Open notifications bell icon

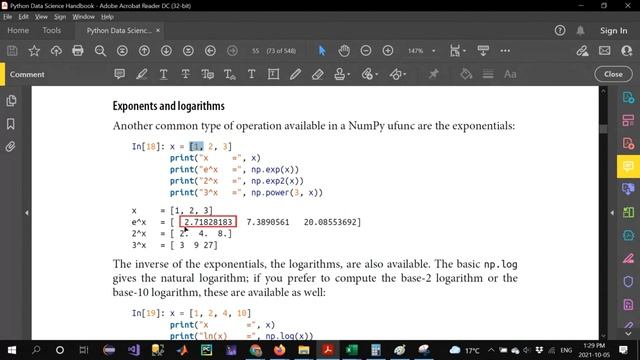580,30
